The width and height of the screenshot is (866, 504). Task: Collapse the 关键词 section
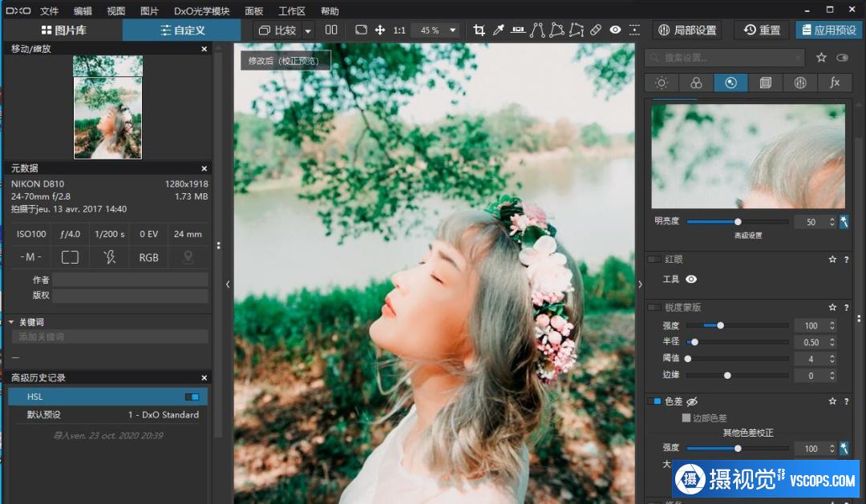11,322
